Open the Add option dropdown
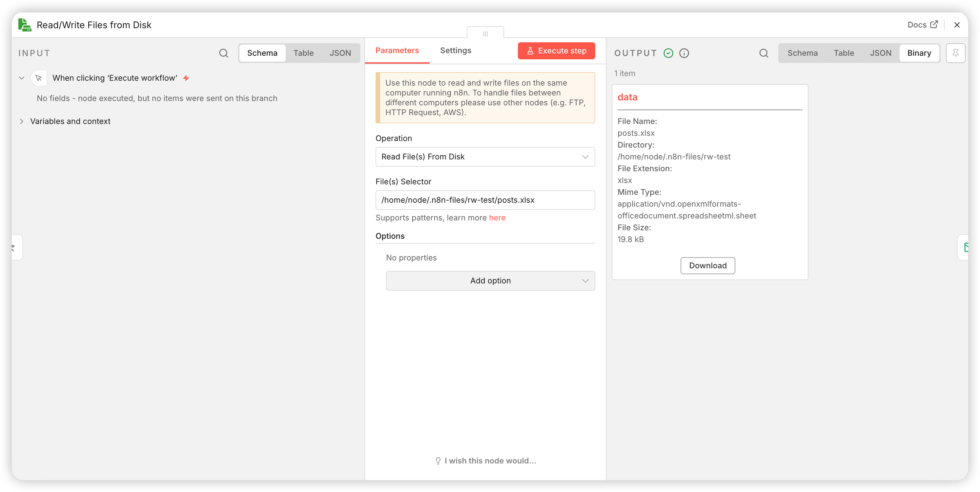The width and height of the screenshot is (980, 492). tap(490, 281)
